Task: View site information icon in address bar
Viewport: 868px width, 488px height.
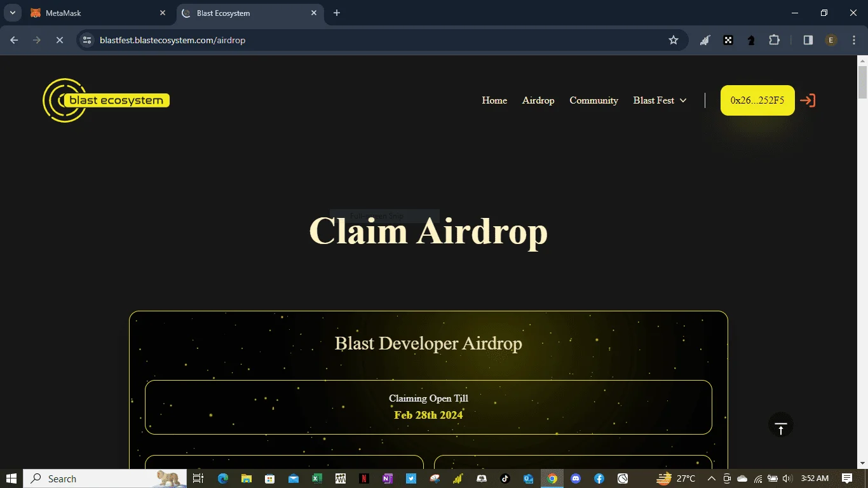Action: point(87,40)
